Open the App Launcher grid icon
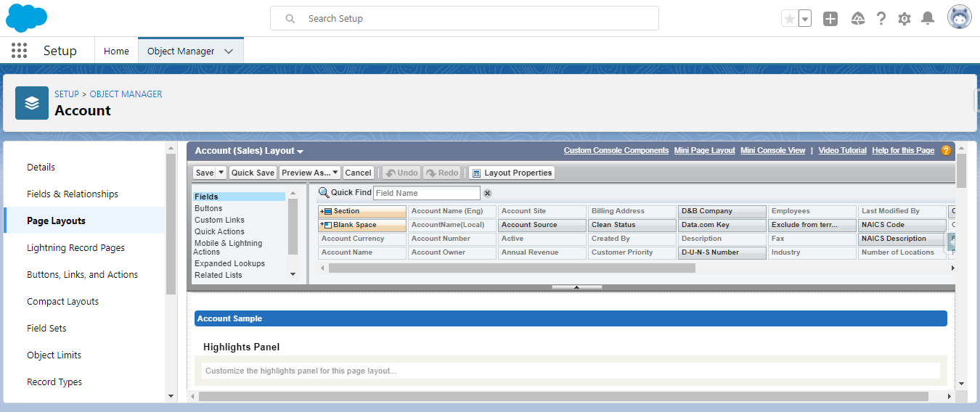This screenshot has height=412, width=980. tap(20, 51)
